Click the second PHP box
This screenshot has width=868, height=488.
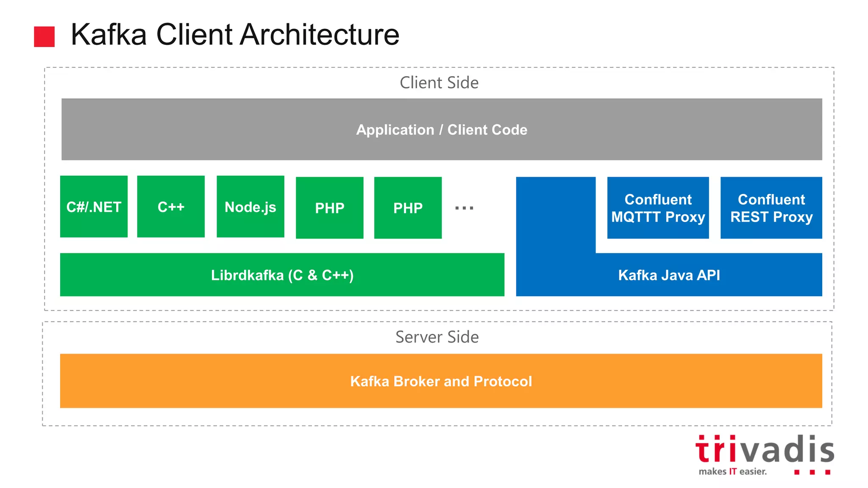408,208
